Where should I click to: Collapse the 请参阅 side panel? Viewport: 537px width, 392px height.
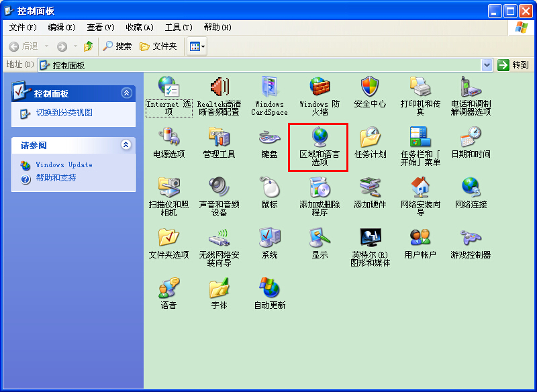126,145
